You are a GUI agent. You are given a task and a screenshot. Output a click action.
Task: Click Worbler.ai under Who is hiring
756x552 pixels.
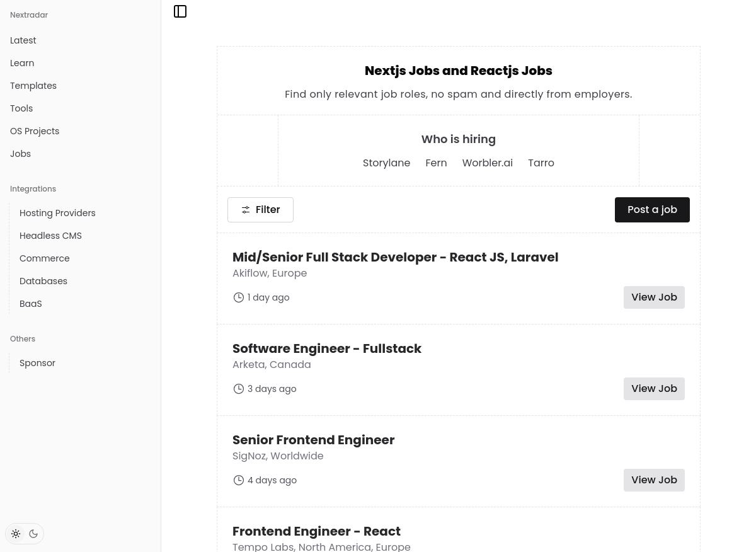(x=488, y=163)
